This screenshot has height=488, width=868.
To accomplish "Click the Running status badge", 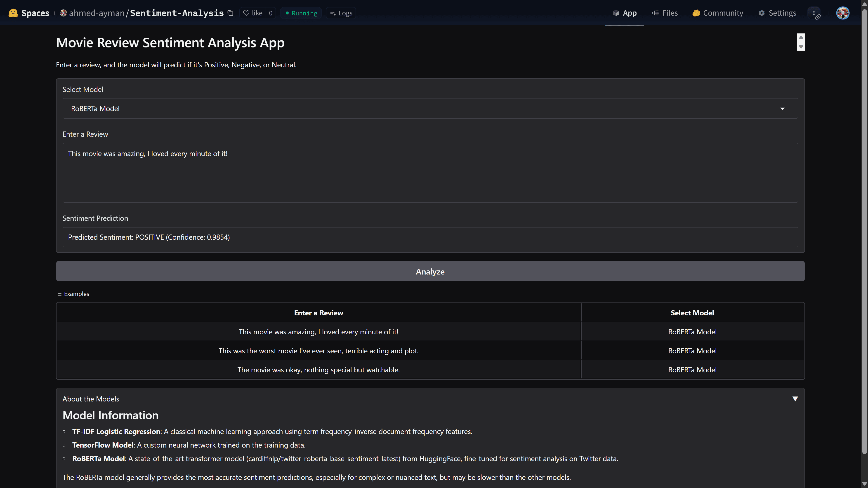I will (x=301, y=13).
